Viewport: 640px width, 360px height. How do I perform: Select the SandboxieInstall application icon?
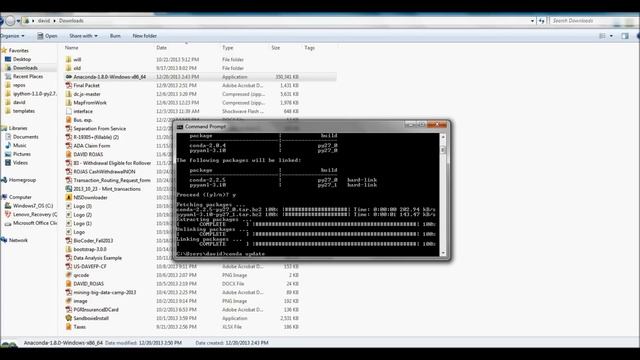tap(69, 318)
